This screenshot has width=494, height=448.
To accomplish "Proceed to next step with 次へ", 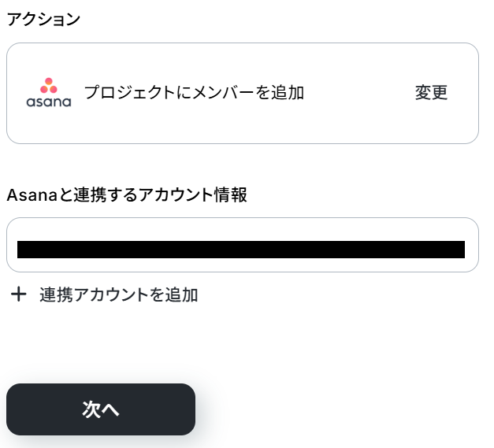I will (x=100, y=409).
